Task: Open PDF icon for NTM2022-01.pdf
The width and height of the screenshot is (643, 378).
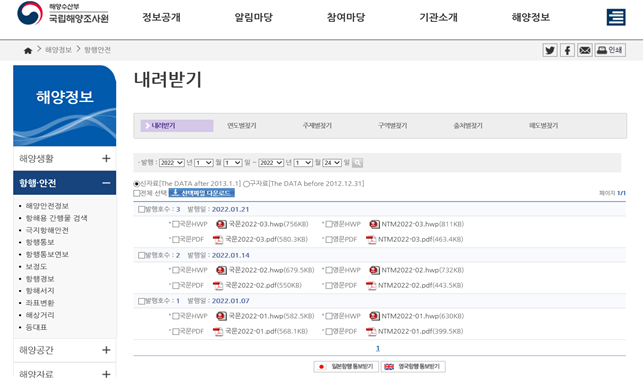Action: tap(371, 331)
